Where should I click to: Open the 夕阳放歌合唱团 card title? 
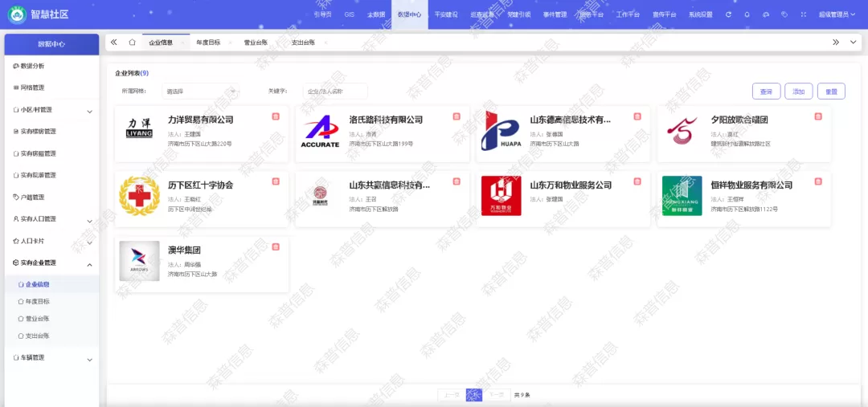click(x=739, y=120)
